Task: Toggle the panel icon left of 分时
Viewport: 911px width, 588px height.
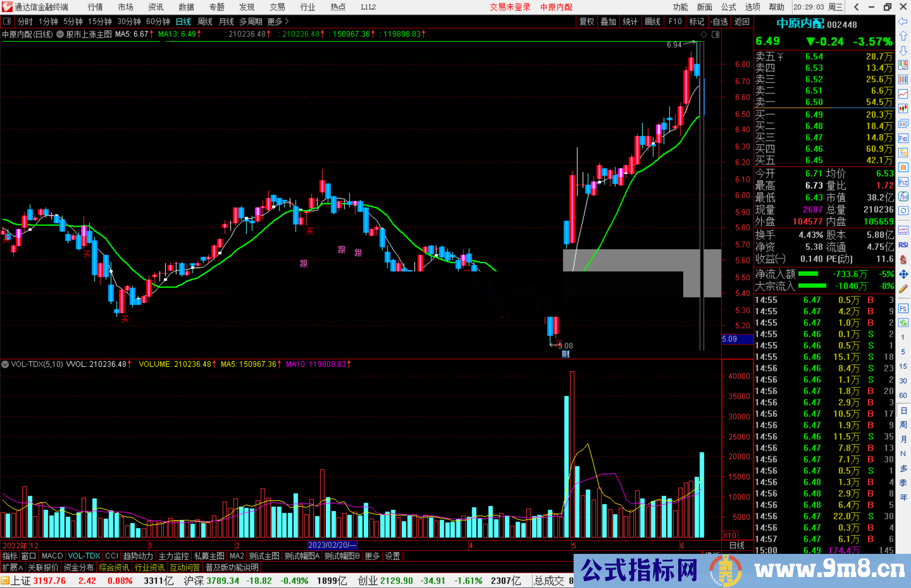Action: [x=7, y=21]
